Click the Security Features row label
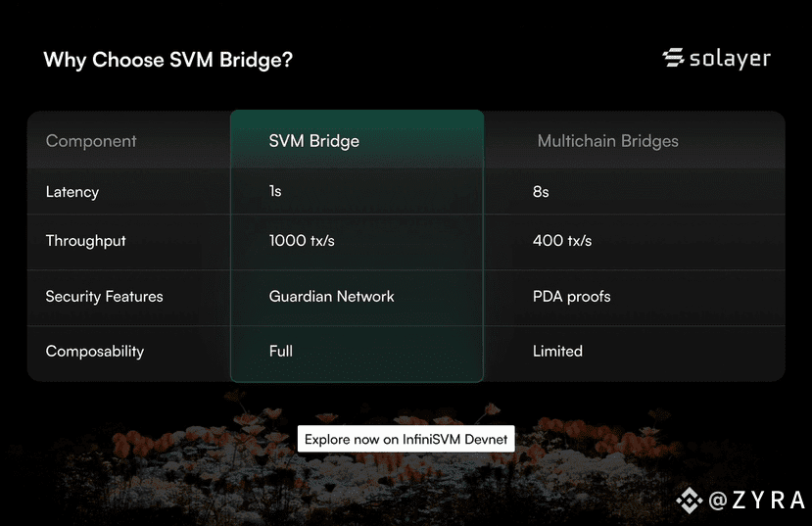The image size is (812, 526). click(x=104, y=296)
